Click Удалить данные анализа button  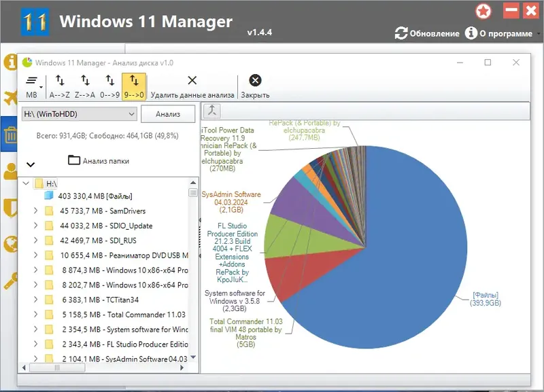pyautogui.click(x=192, y=87)
